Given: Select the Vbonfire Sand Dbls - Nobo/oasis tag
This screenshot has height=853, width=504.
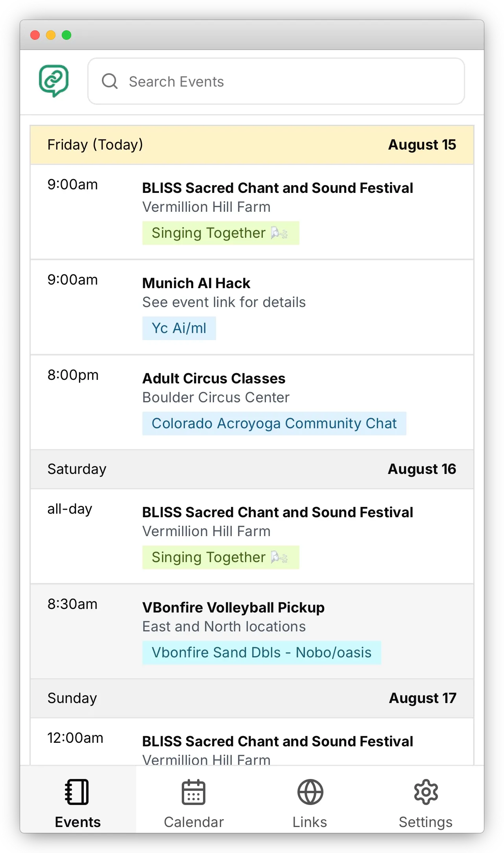Looking at the screenshot, I should pos(261,653).
